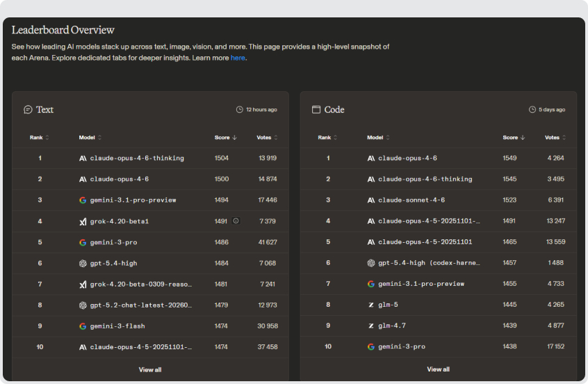The width and height of the screenshot is (588, 384).
Task: Click Z logo of glm-5
Action: click(371, 305)
